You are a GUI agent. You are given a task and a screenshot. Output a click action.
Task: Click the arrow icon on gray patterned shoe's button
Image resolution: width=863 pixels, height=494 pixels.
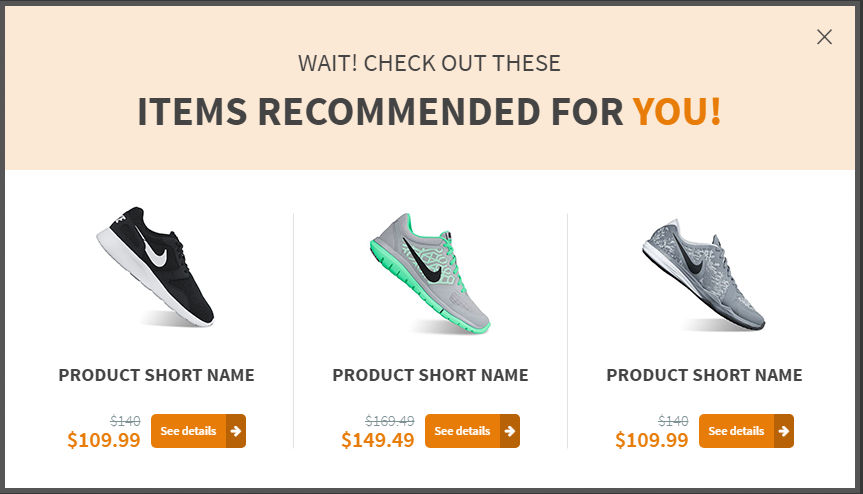point(784,431)
